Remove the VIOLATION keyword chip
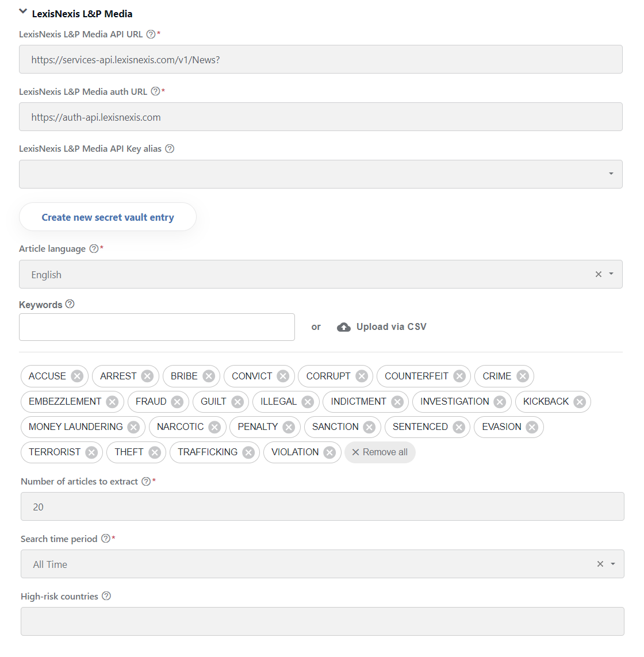 [x=329, y=452]
